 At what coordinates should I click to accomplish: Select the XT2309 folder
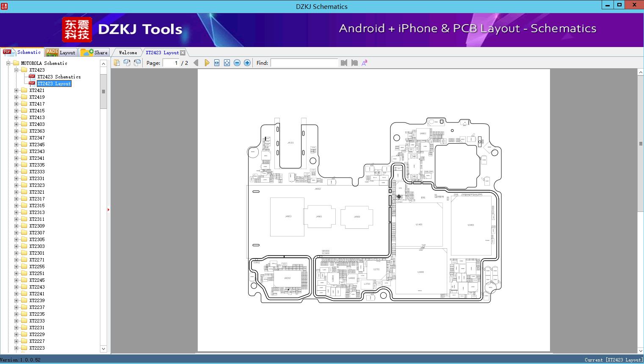tap(37, 226)
